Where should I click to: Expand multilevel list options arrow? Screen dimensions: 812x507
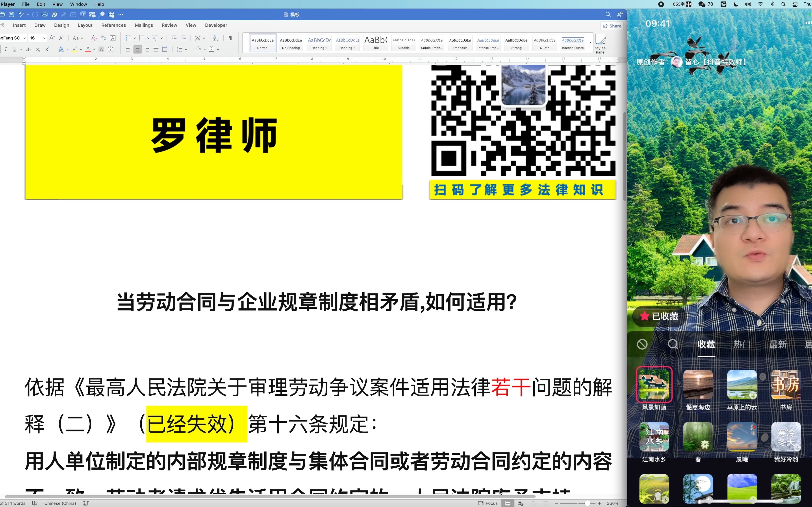[161, 38]
